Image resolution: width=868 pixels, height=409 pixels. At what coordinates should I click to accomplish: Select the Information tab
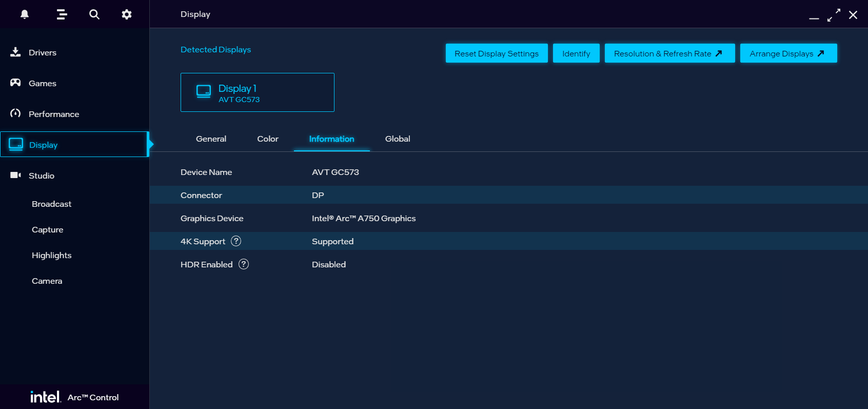point(331,139)
